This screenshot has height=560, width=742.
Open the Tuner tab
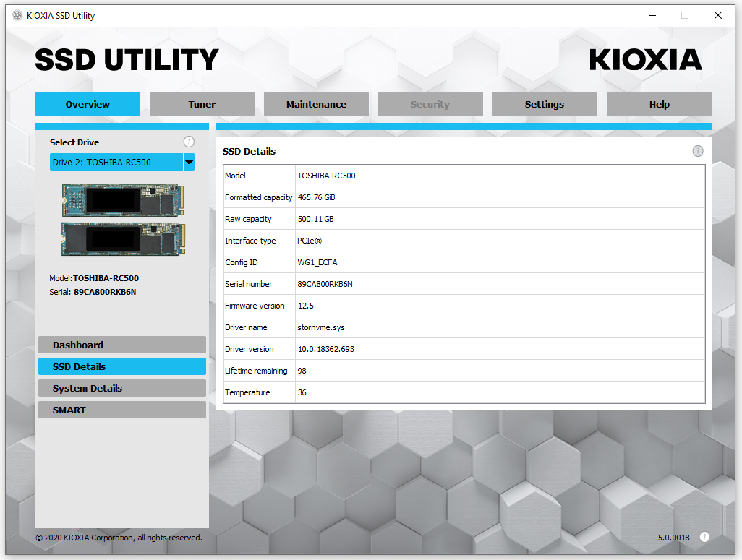[x=202, y=104]
